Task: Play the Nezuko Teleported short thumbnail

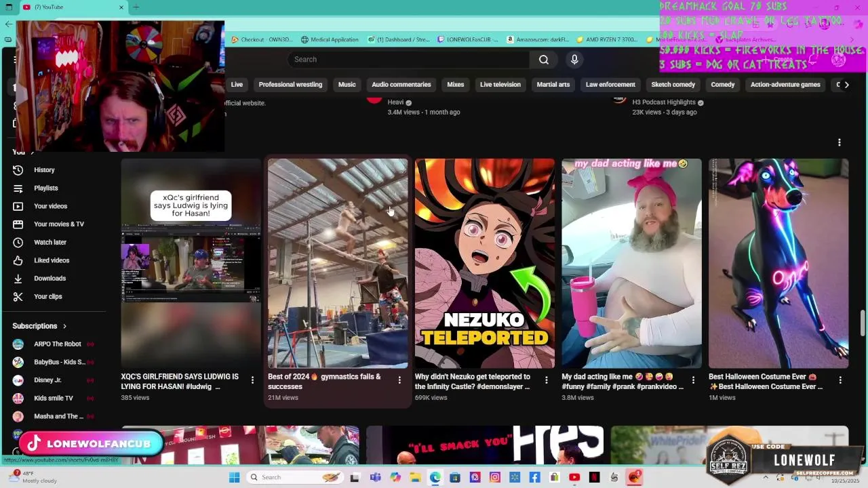Action: pyautogui.click(x=485, y=264)
